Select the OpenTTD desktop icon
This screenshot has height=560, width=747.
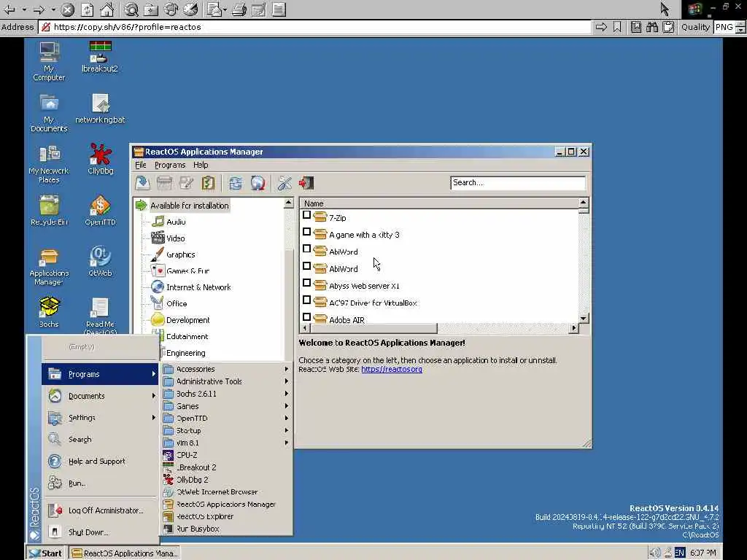click(x=100, y=211)
